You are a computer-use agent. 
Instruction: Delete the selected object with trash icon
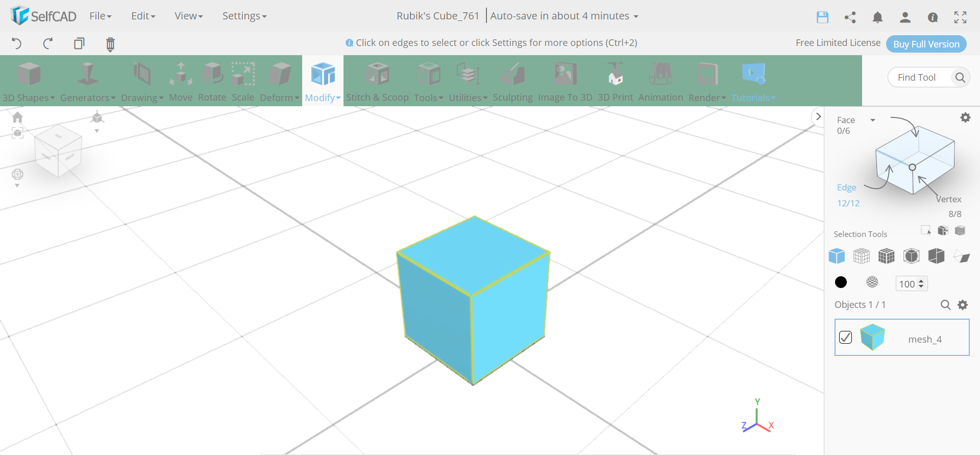110,44
